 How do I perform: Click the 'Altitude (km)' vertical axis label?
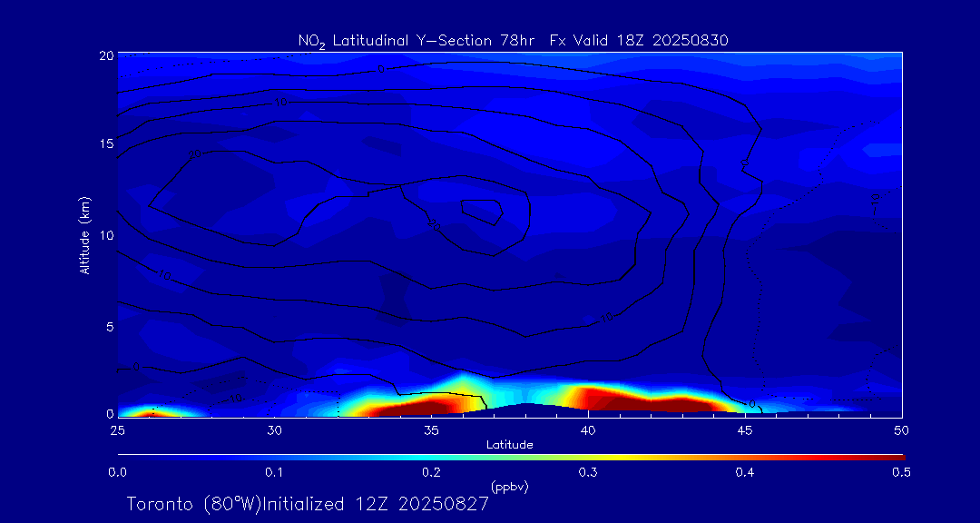point(84,235)
